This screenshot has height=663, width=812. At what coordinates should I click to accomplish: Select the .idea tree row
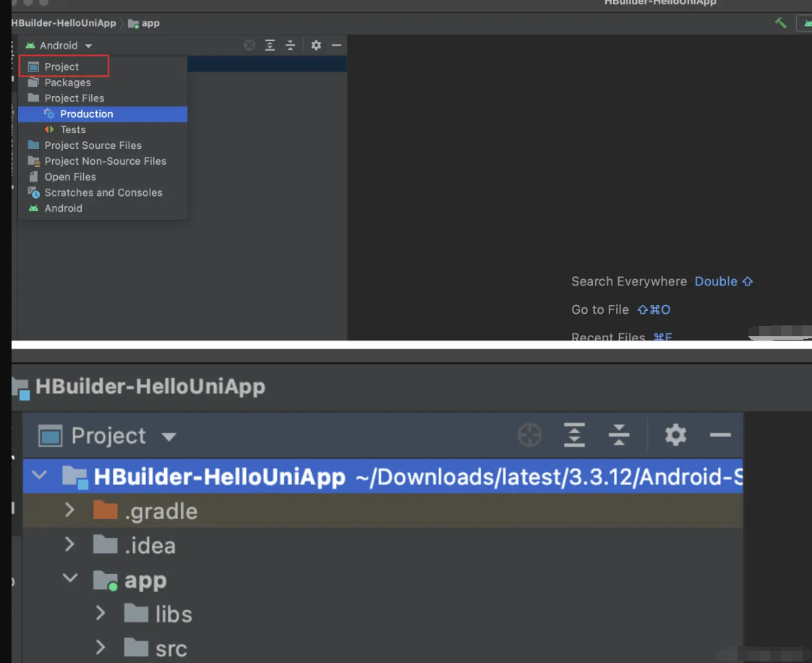point(383,545)
